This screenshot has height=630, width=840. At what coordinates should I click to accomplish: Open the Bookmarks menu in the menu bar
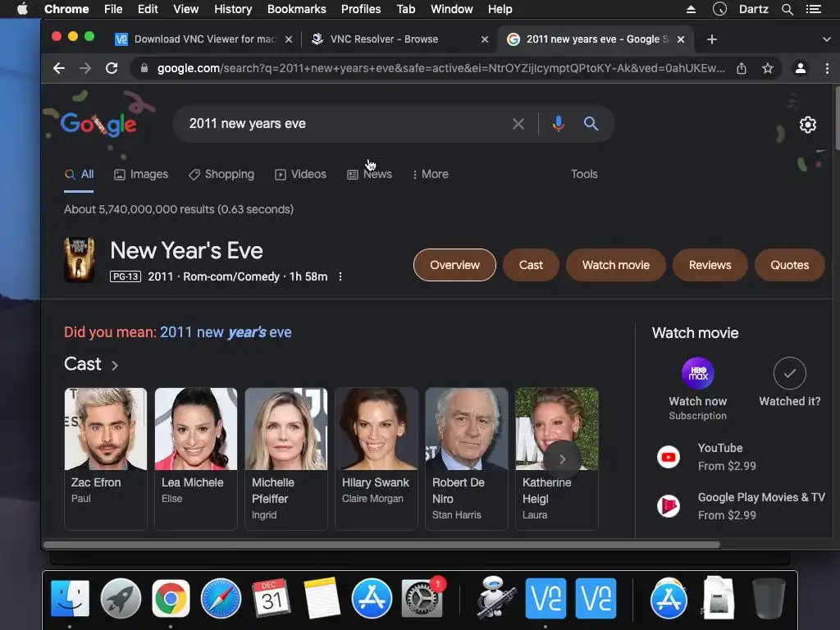pos(297,9)
